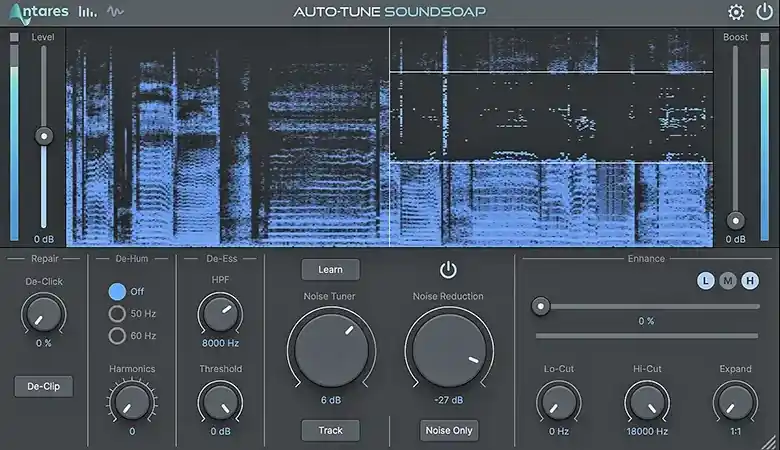Switch to the waveform view icon
780x450 pixels.
[x=115, y=11]
